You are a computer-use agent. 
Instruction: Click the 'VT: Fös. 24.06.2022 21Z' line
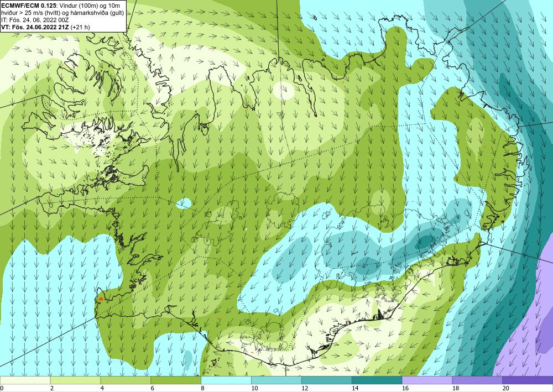[45, 27]
